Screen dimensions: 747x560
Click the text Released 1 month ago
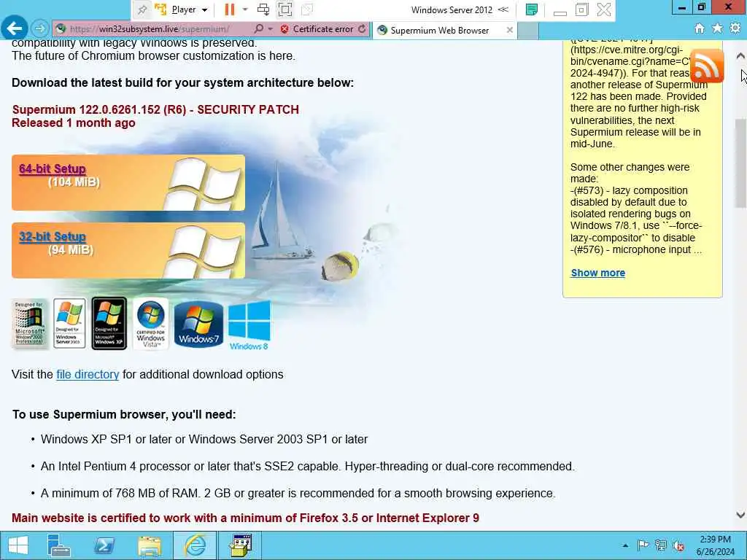(x=74, y=122)
